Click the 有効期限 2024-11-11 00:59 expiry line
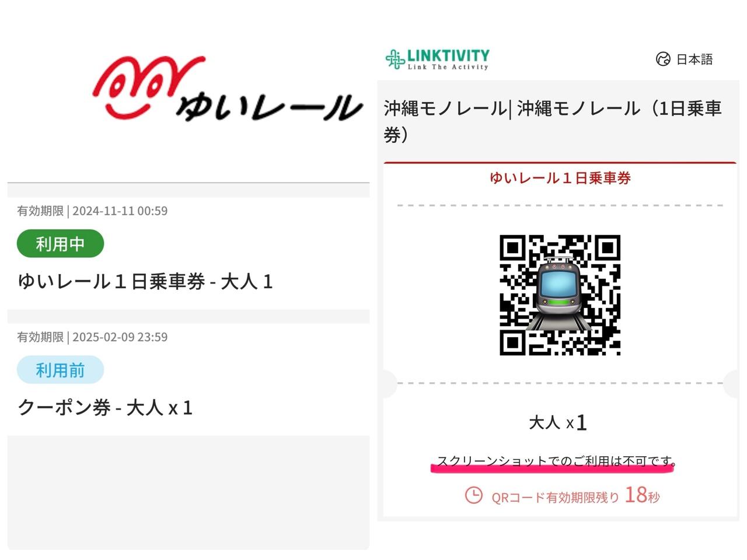This screenshot has height=560, width=747. (x=92, y=211)
